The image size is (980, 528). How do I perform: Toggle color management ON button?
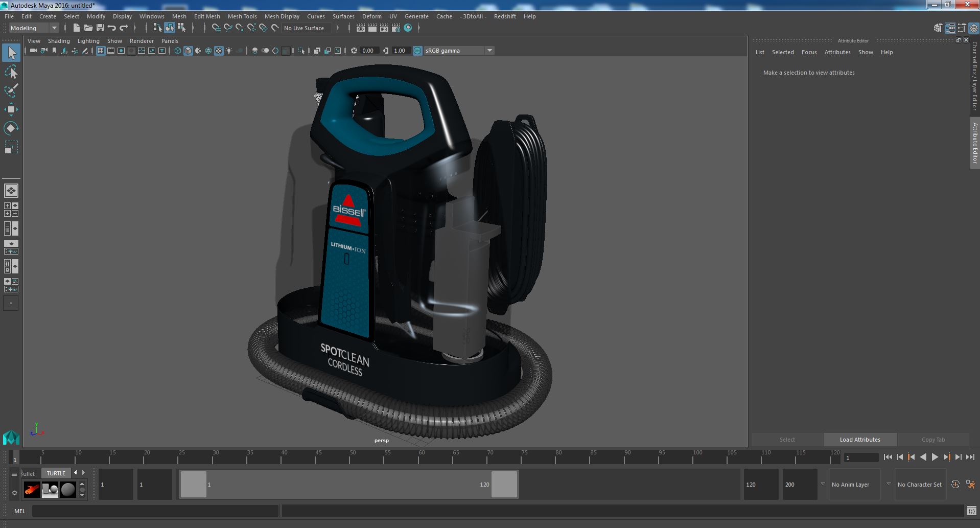pos(417,51)
